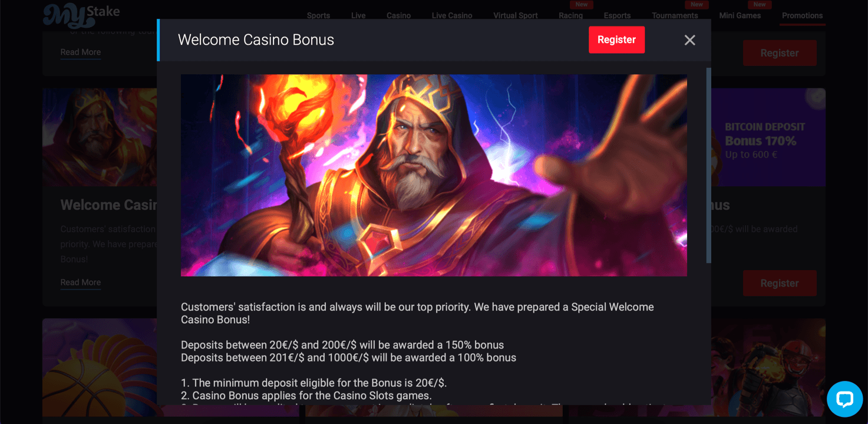Select Live Casino in navigation
Screen dimensions: 868x424
click(x=452, y=15)
